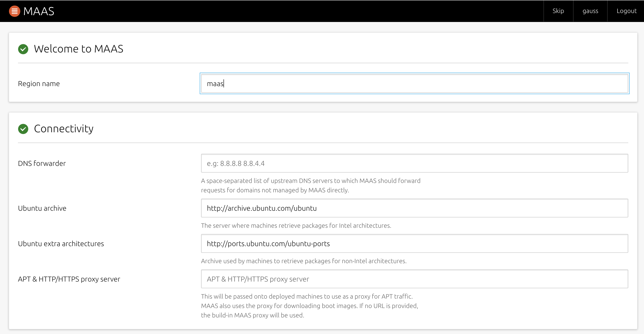Image resolution: width=644 pixels, height=334 pixels.
Task: Select the Ubuntu extra architectures URL field
Action: click(x=414, y=244)
